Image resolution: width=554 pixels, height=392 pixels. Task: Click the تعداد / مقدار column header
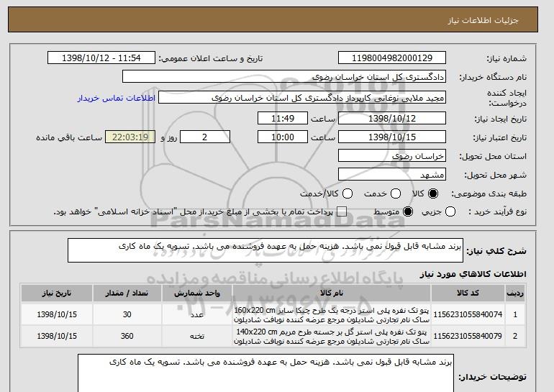(127, 293)
